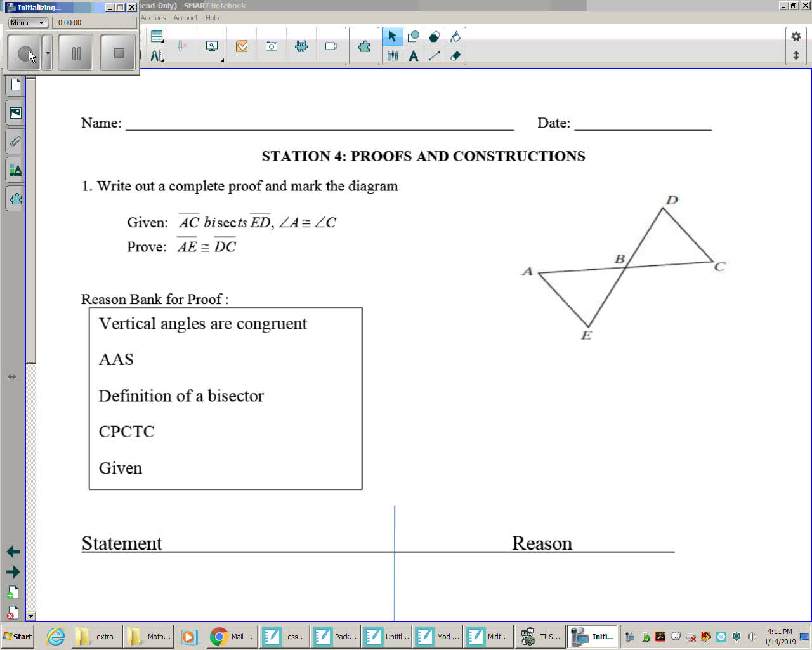Click the document camera icon

[331, 46]
